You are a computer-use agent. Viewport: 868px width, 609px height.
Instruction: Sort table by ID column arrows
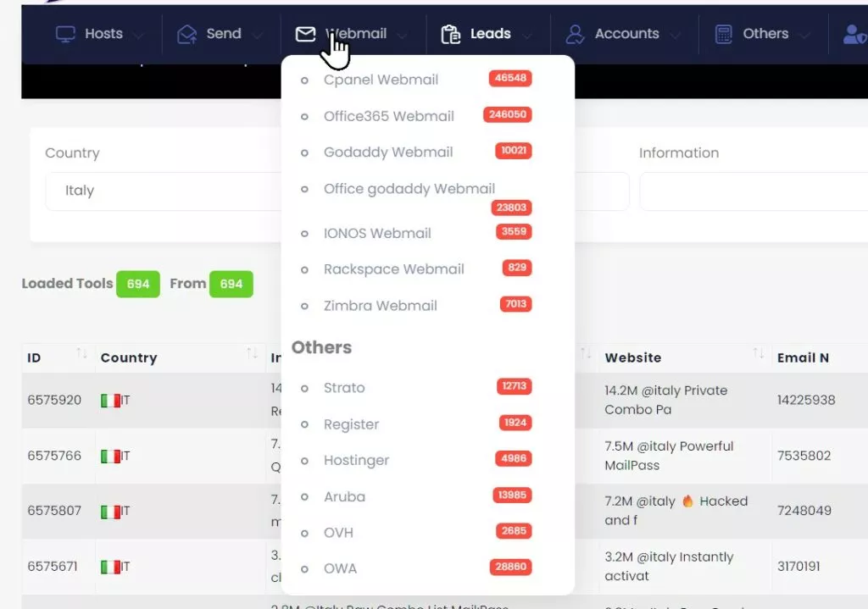[x=81, y=353]
